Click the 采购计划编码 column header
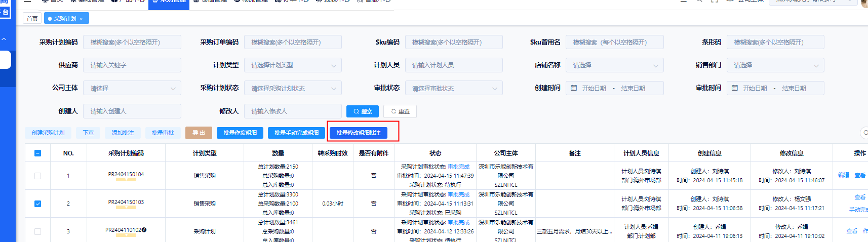The width and height of the screenshot is (868, 242). coord(126,153)
